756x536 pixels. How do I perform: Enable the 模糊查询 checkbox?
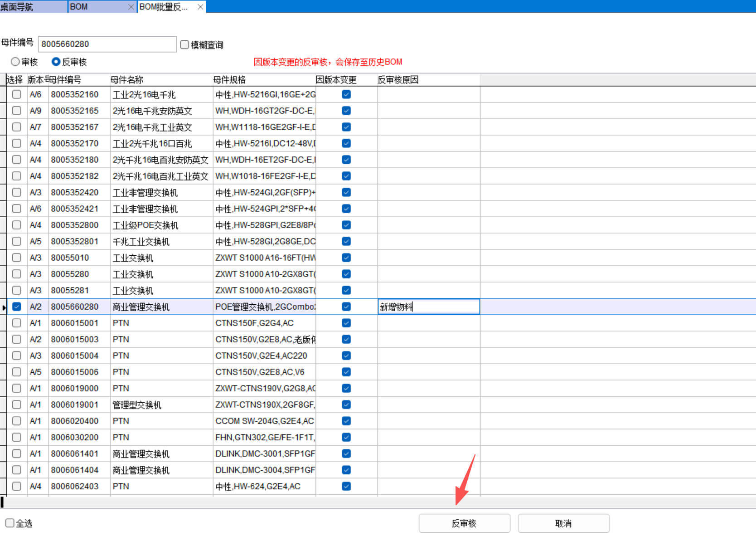[184, 44]
